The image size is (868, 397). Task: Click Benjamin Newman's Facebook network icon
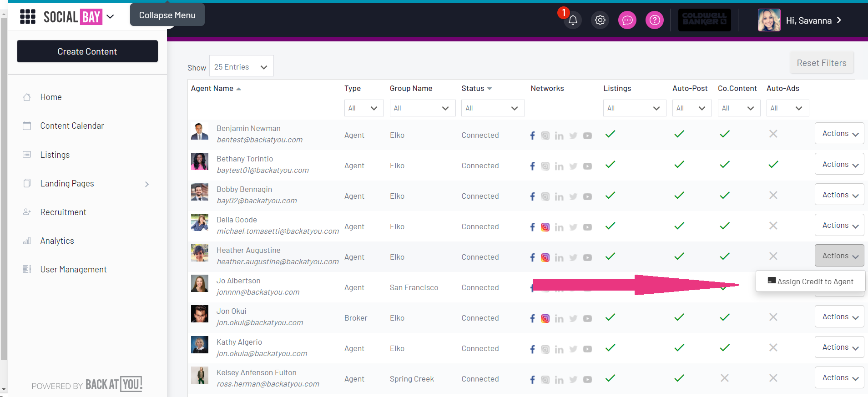tap(532, 136)
